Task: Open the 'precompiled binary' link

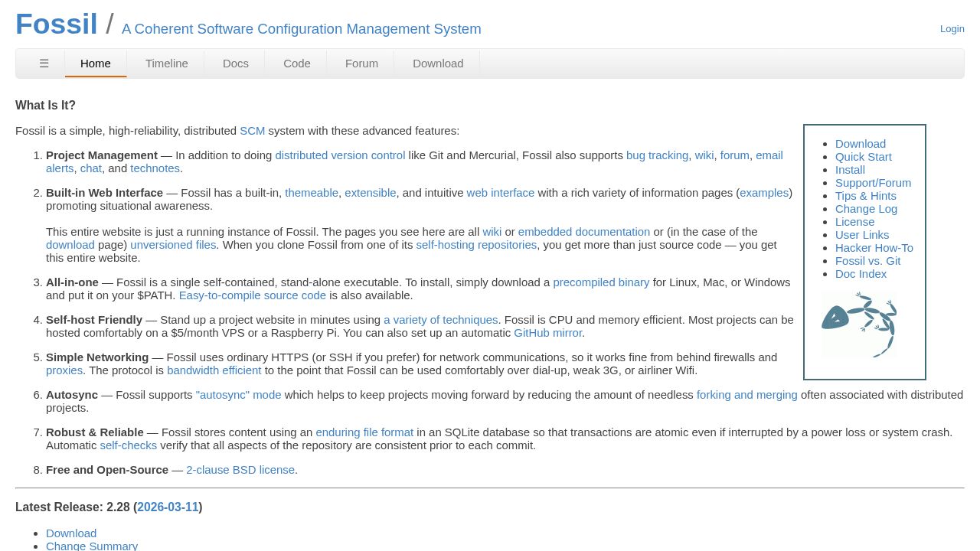Action: (601, 282)
